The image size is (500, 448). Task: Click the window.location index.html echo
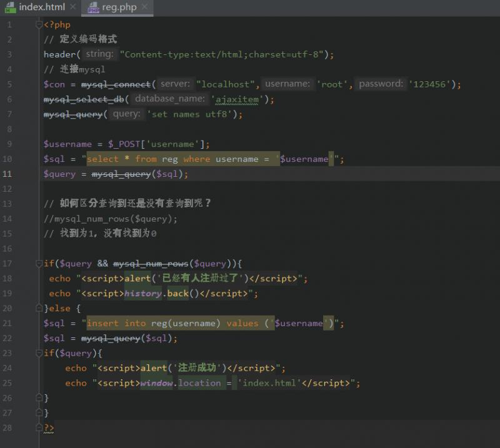pyautogui.click(x=212, y=383)
